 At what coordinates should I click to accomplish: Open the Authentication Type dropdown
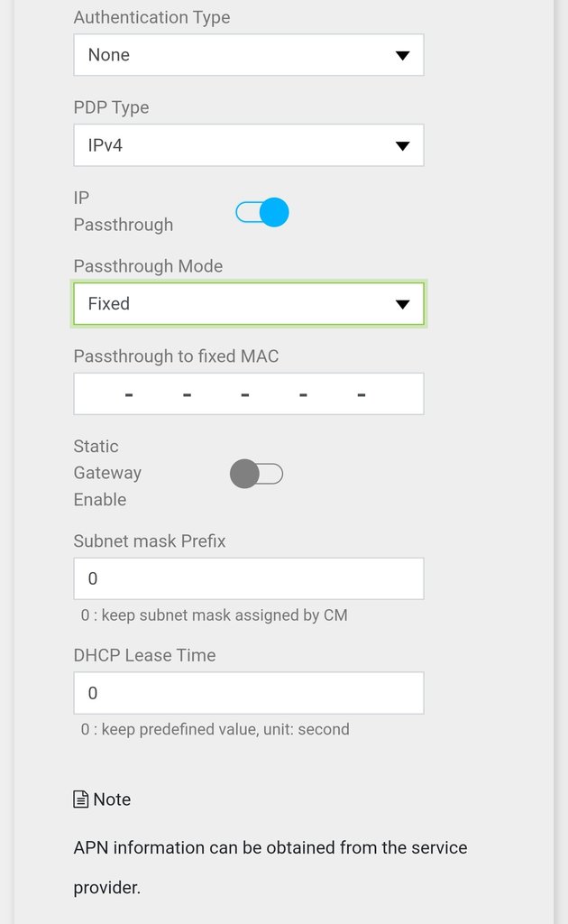[x=248, y=55]
